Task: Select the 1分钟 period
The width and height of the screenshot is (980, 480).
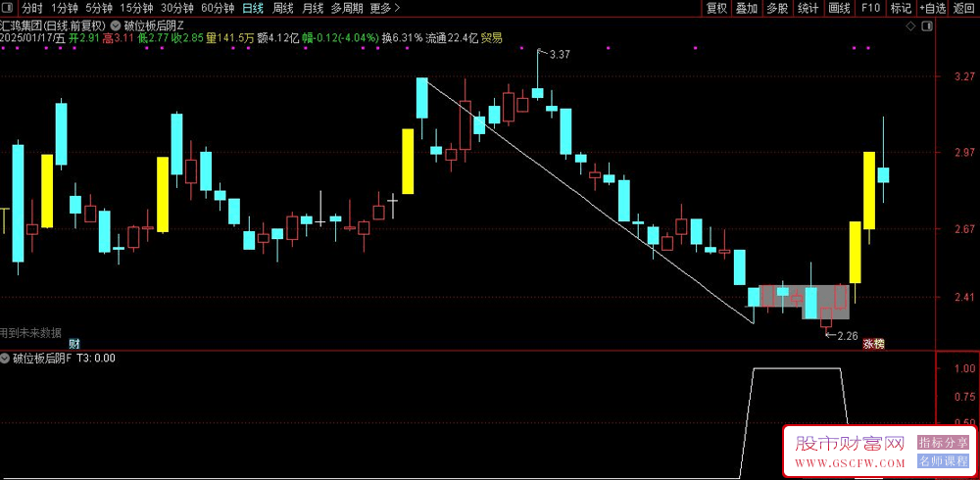Action: [x=65, y=8]
